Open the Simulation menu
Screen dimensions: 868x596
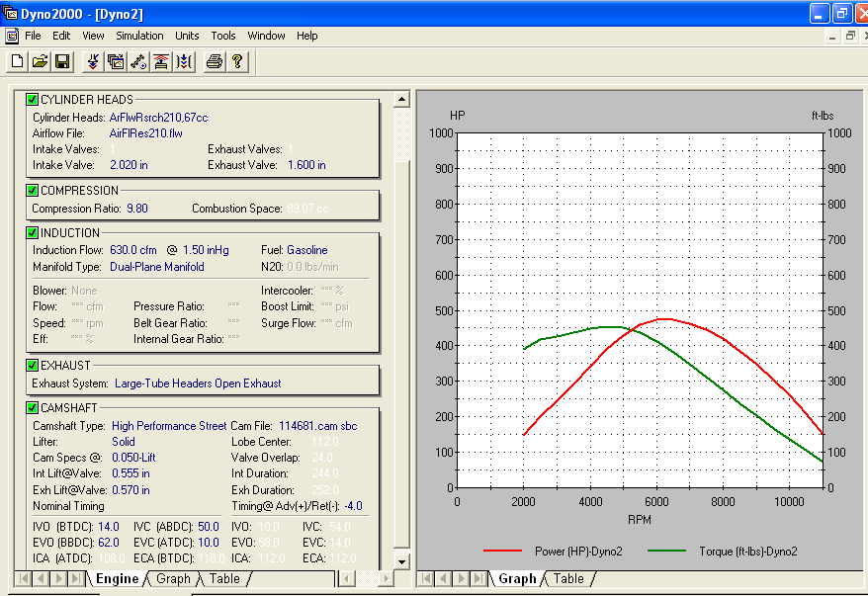coord(139,36)
